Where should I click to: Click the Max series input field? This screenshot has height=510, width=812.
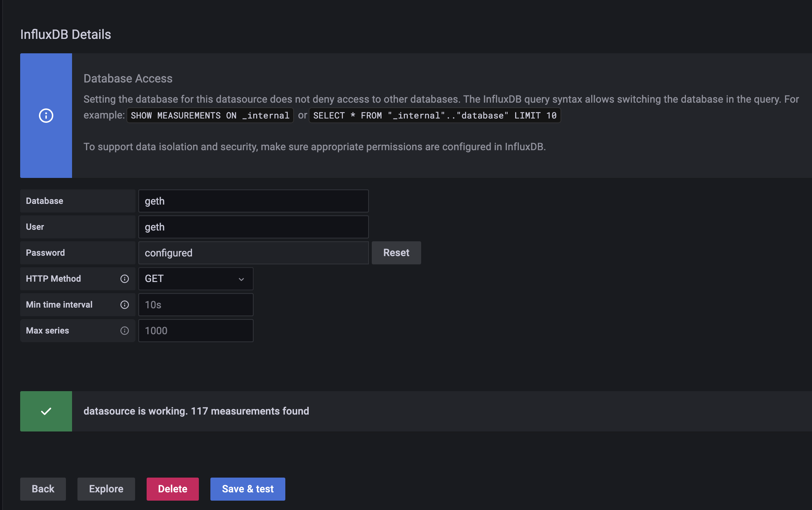196,330
